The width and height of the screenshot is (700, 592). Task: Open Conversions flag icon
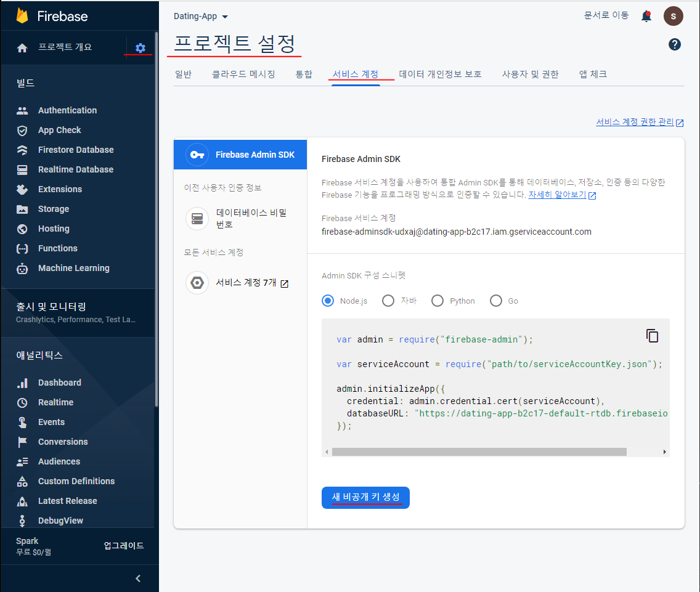pos(22,442)
